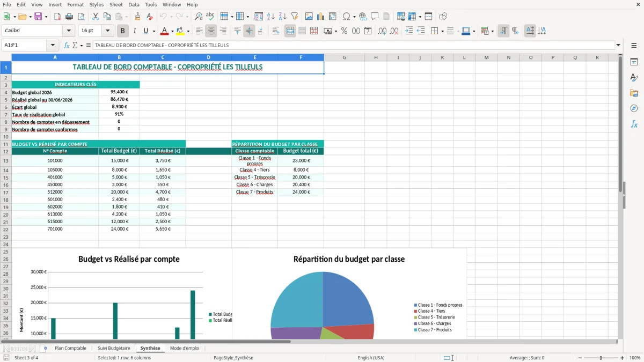Toggle Center Vertically alignment
Screen dimensions: 644x362
[x=250, y=31]
